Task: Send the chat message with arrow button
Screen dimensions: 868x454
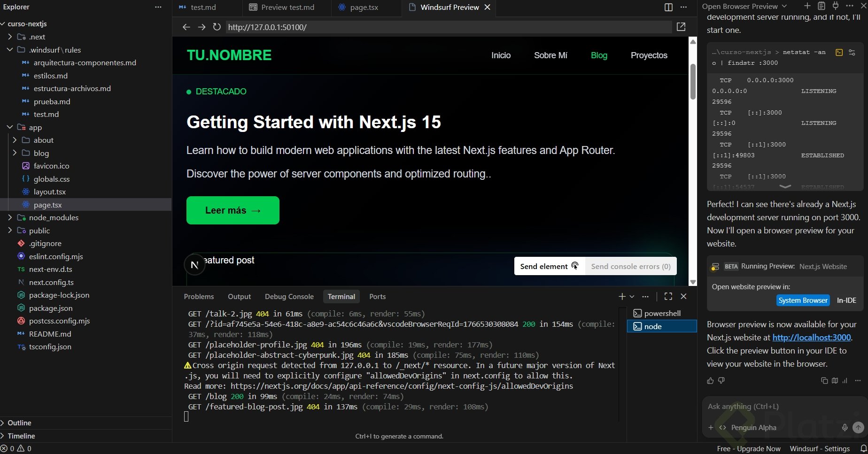Action: point(858,427)
